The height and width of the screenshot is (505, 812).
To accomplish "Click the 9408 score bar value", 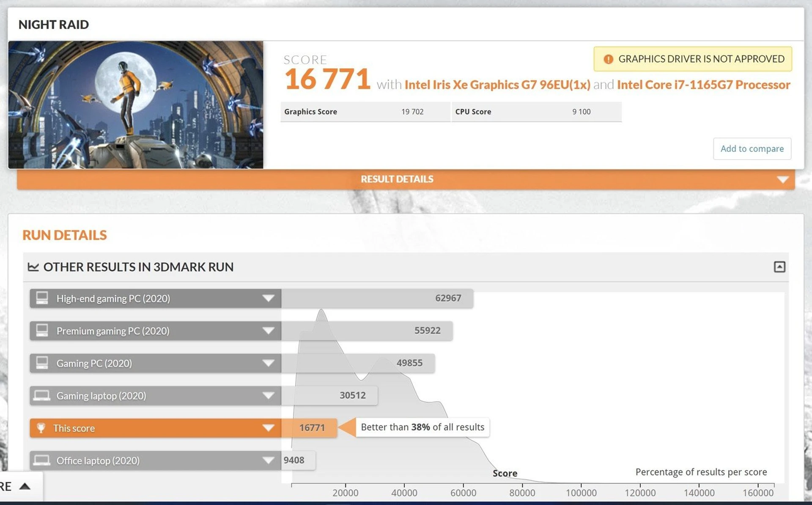I will tap(294, 460).
